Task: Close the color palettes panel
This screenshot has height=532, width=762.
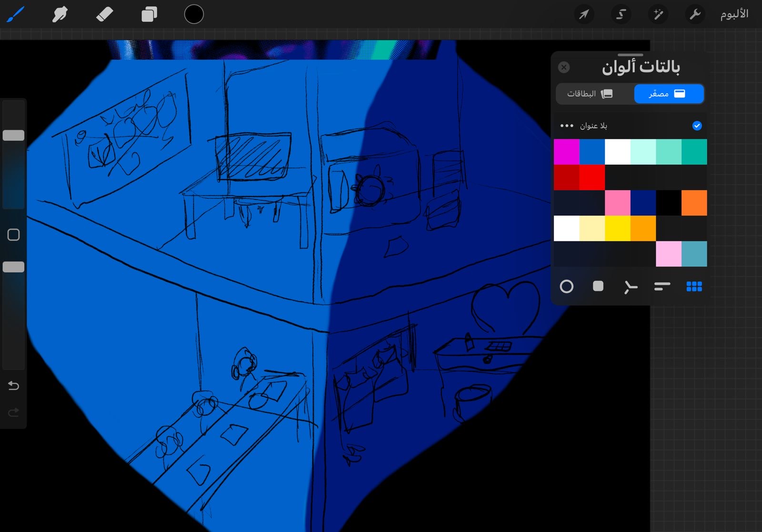Action: (564, 67)
